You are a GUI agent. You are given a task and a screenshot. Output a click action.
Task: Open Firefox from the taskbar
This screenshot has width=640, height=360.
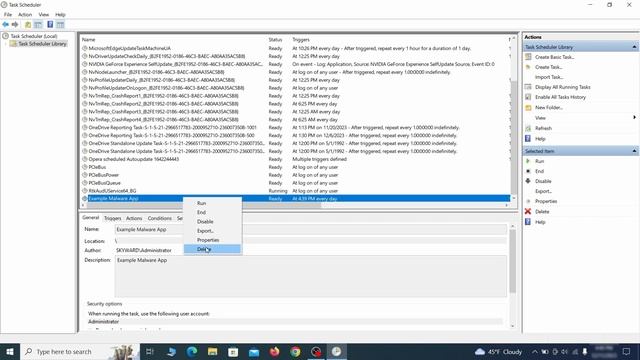pyautogui.click(x=274, y=351)
